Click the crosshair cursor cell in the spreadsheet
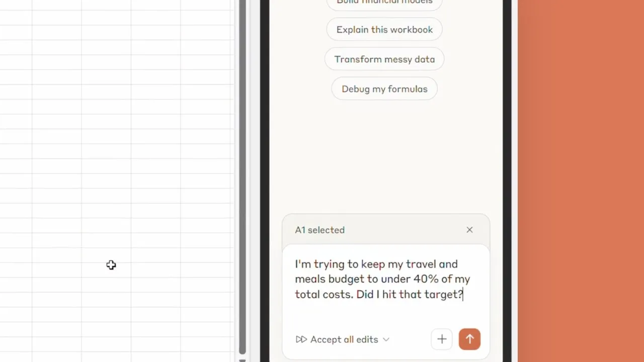 click(111, 265)
